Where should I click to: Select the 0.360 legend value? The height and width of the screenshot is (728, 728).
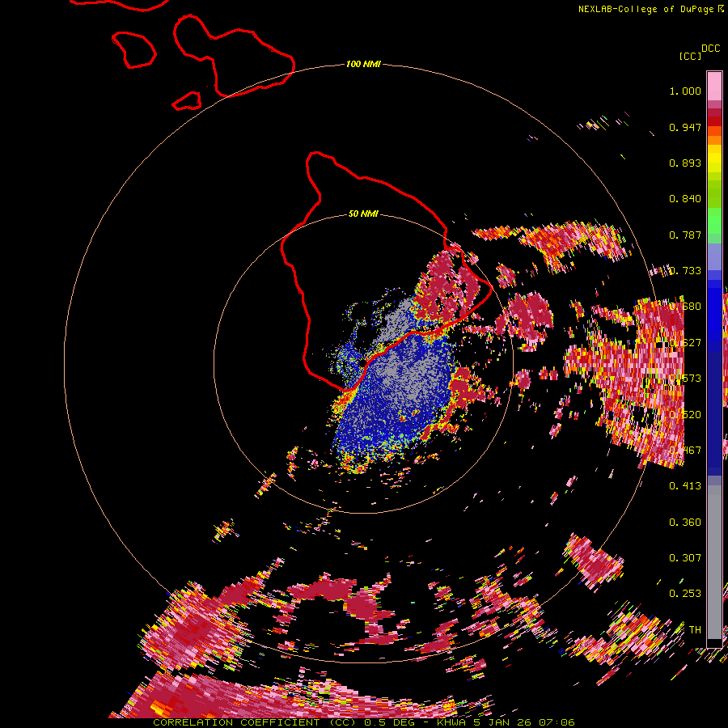(685, 523)
